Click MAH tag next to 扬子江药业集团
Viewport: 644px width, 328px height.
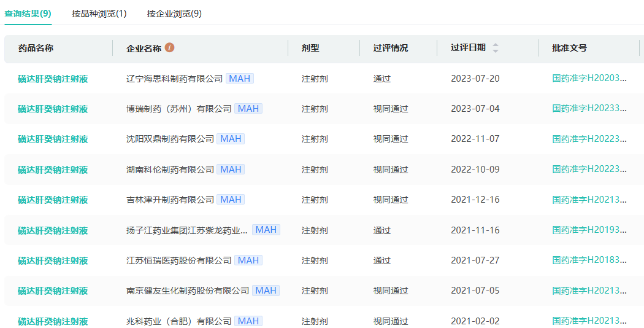[x=266, y=230]
